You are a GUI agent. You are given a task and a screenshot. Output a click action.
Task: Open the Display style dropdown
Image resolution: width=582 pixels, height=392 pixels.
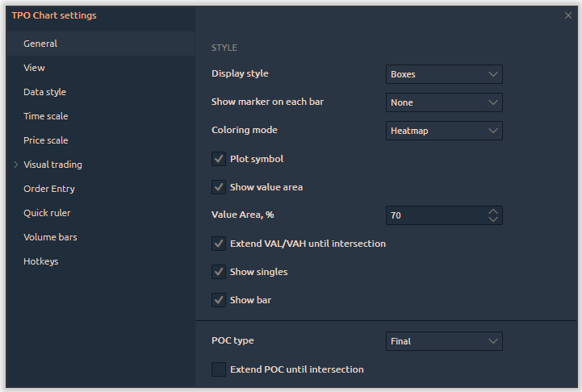(444, 74)
